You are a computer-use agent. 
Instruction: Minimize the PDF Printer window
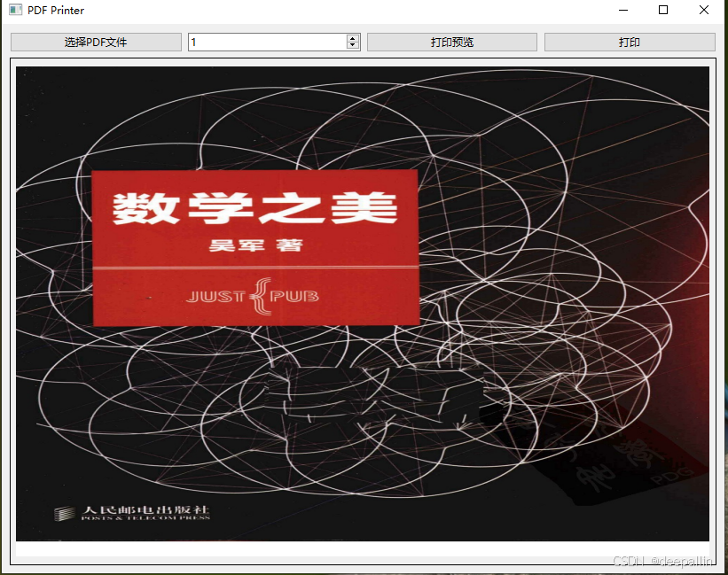[x=623, y=11]
